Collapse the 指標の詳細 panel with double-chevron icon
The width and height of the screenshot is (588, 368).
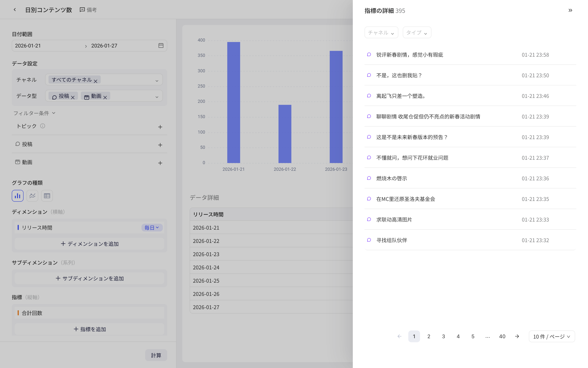pyautogui.click(x=570, y=10)
